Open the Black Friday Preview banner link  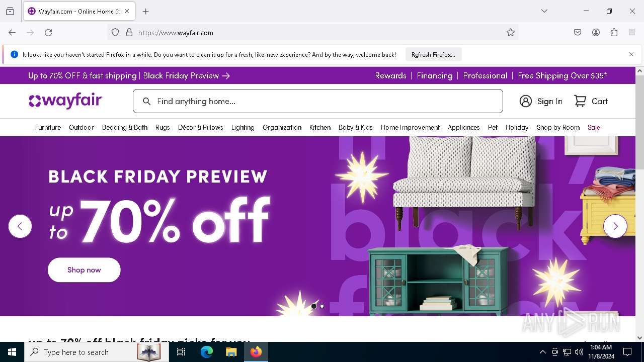187,76
